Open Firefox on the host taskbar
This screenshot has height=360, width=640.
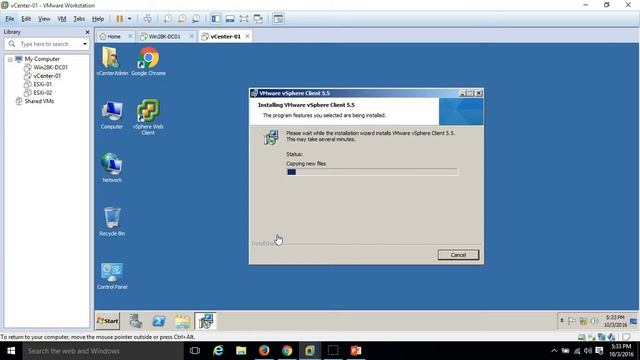tap(264, 351)
